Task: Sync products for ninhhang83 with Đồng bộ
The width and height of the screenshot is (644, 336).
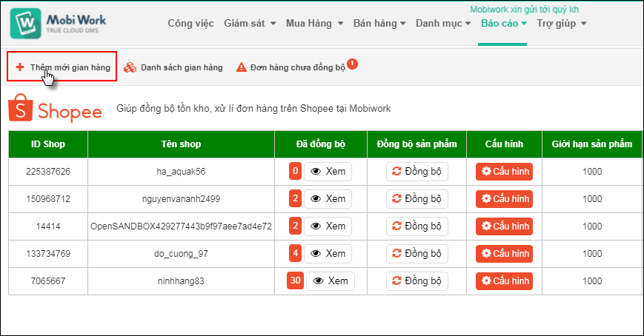Action: (417, 281)
